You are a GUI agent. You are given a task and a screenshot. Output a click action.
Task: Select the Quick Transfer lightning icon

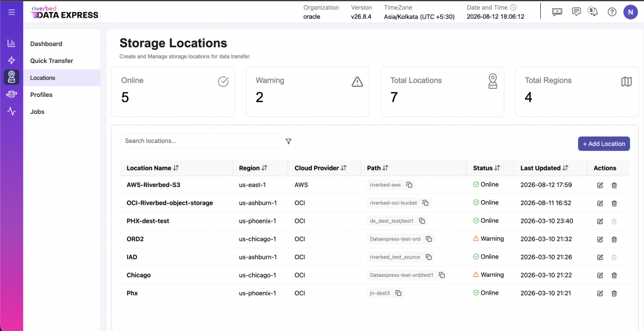[x=11, y=60]
